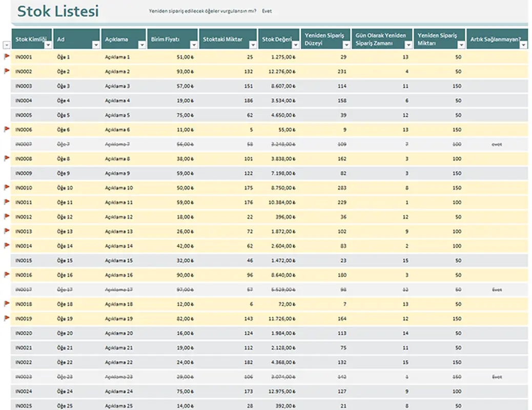This screenshot has height=410, width=532.
Task: Click the reorder flag next to IN0006
Action: point(7,129)
